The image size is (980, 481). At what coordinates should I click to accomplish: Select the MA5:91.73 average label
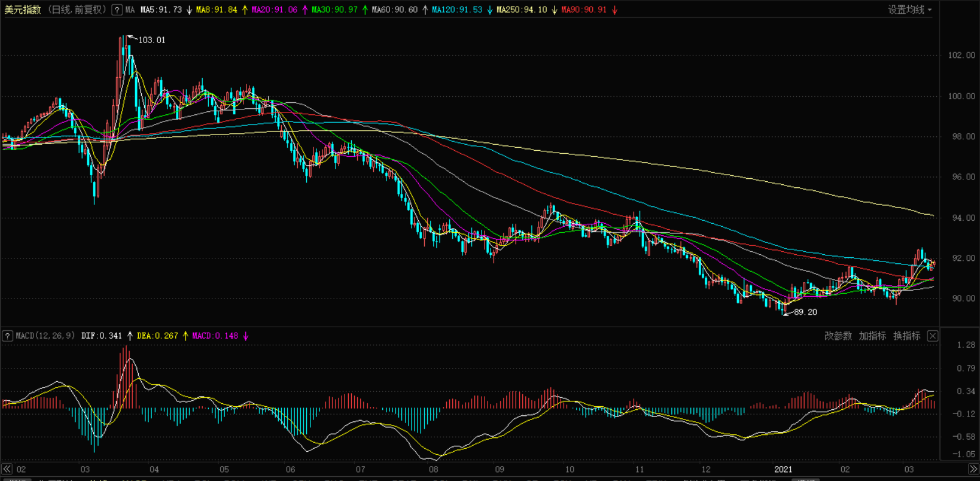[x=161, y=10]
